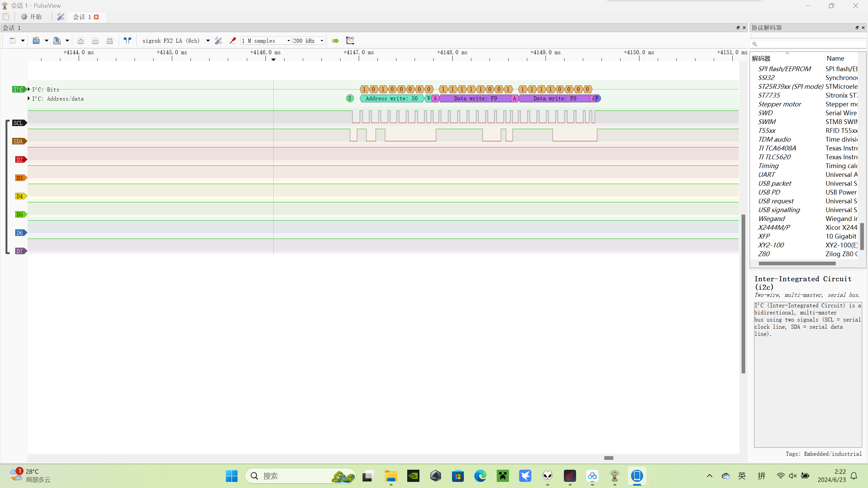The image size is (868, 488).
Task: Click the zoom in button
Action: tap(81, 41)
